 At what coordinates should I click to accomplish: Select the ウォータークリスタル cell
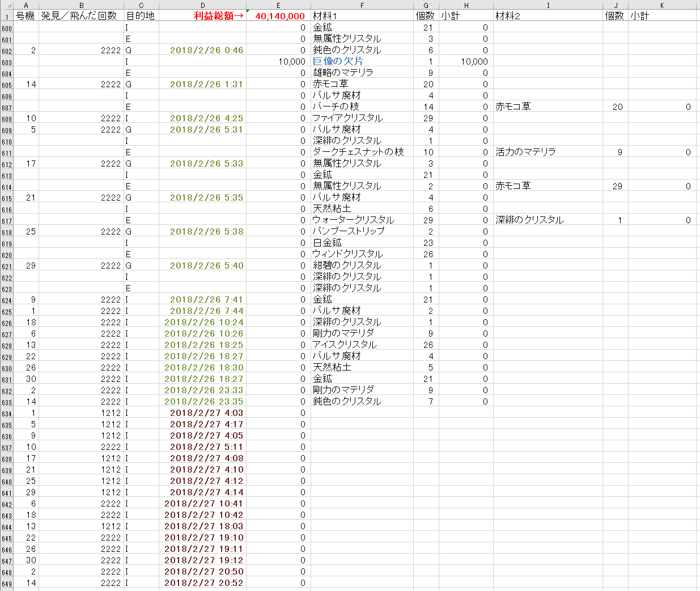pyautogui.click(x=353, y=220)
